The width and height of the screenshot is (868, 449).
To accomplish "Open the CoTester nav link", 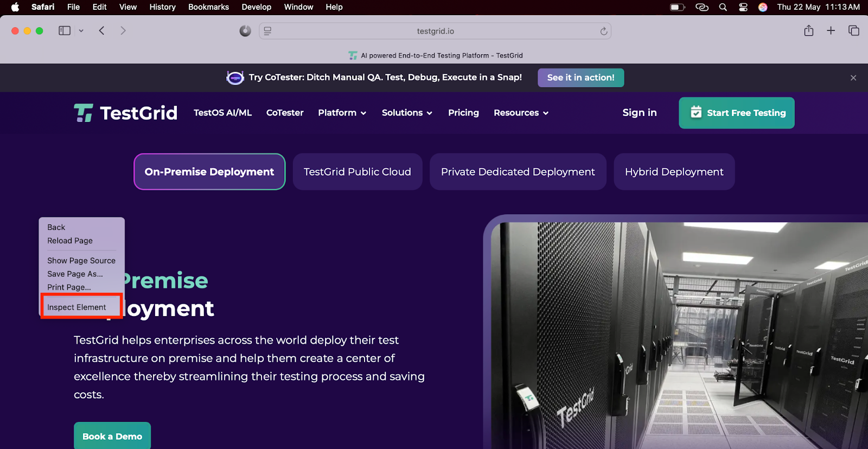I will [285, 113].
